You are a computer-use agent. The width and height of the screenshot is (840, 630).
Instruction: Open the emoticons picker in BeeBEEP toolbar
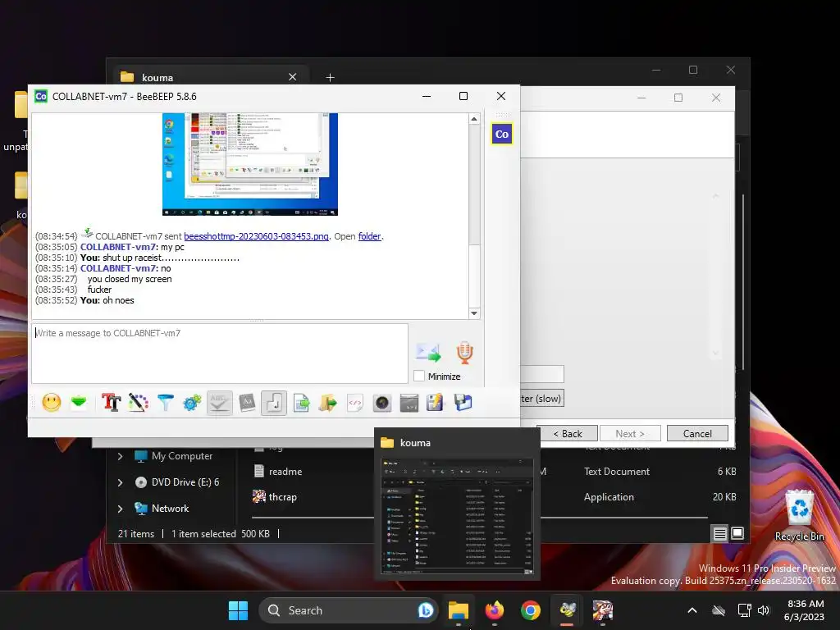click(52, 402)
